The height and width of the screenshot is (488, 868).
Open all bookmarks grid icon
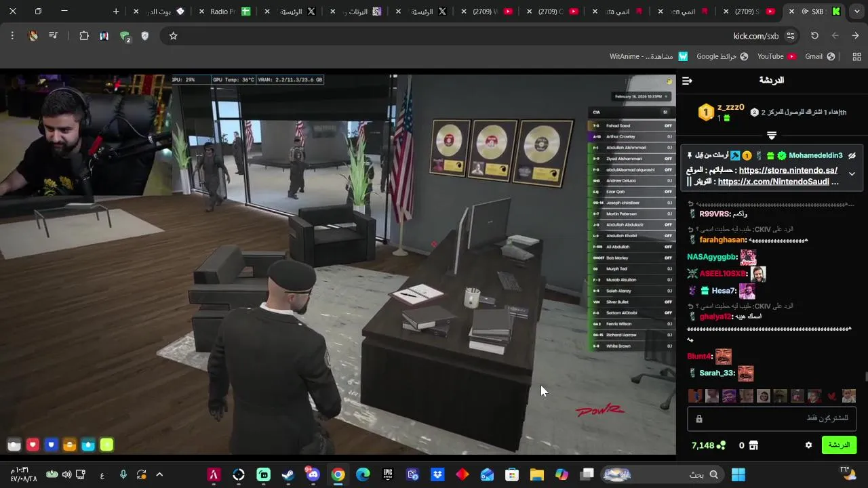click(x=856, y=56)
